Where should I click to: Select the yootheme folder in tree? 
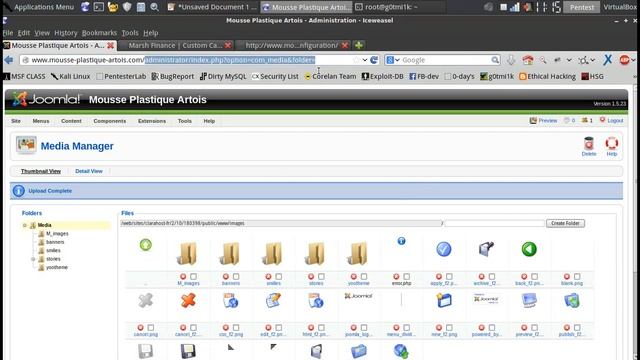point(57,267)
